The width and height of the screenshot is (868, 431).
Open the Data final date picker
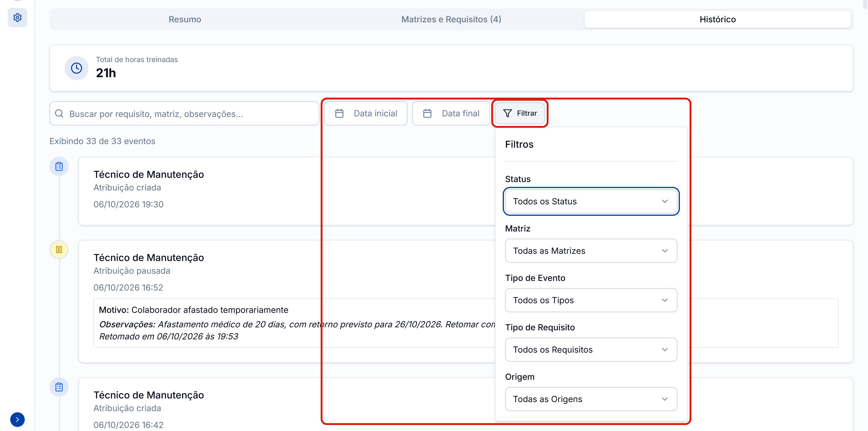coord(451,114)
